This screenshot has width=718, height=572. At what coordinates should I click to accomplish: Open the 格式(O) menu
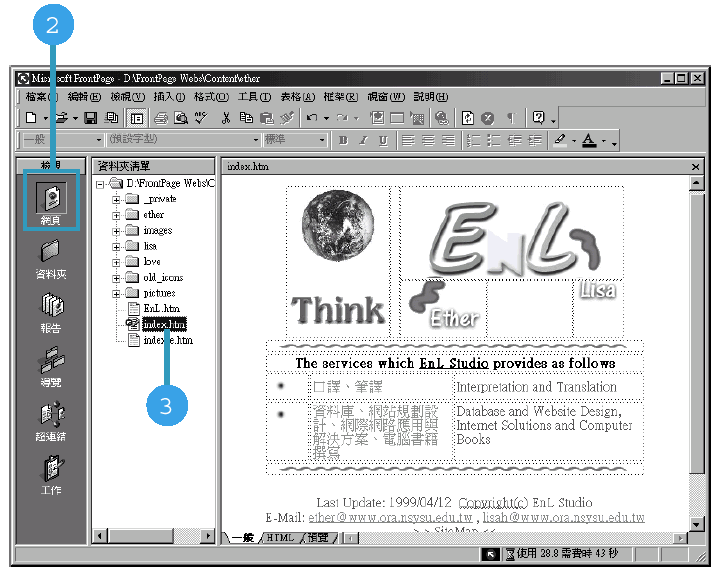click(x=211, y=97)
